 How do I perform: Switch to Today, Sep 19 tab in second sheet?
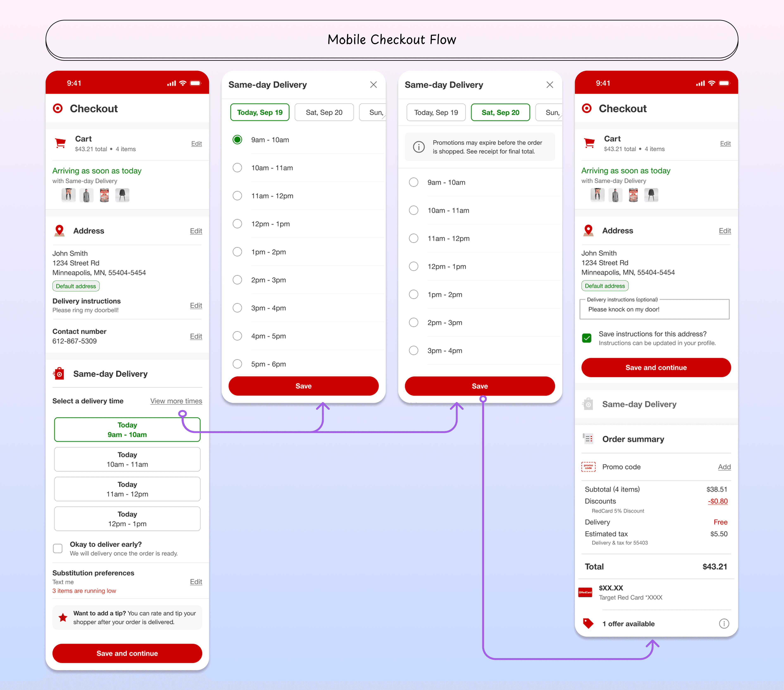point(436,112)
